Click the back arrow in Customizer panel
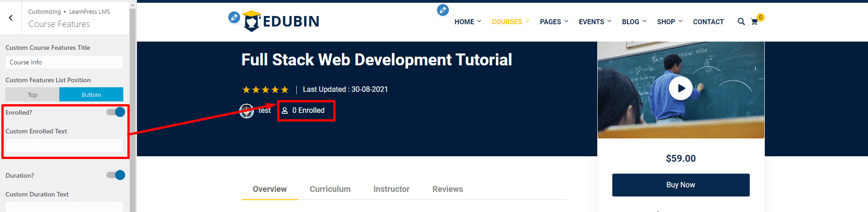 (x=11, y=18)
